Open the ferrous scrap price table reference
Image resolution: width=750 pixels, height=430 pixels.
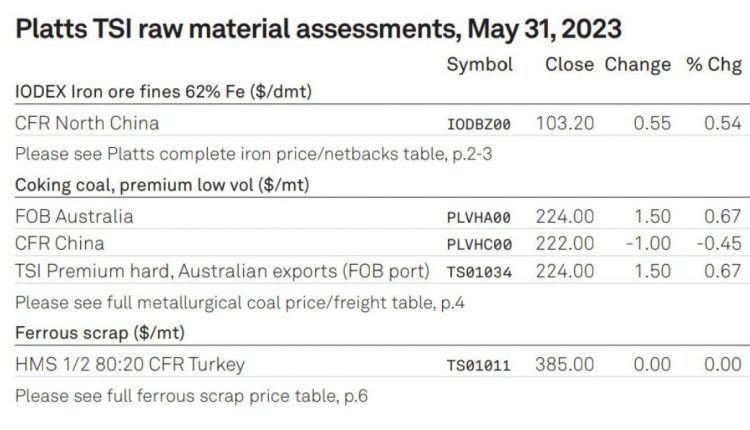[x=192, y=395]
